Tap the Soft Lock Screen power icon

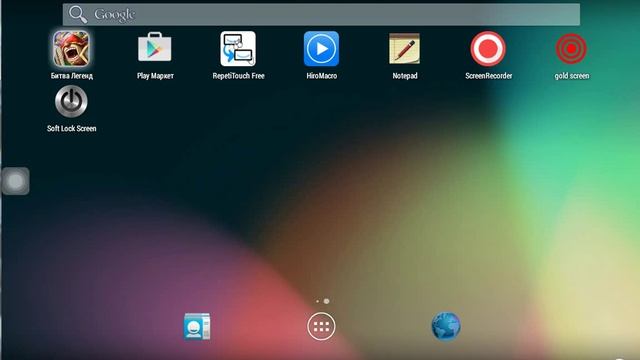point(71,101)
